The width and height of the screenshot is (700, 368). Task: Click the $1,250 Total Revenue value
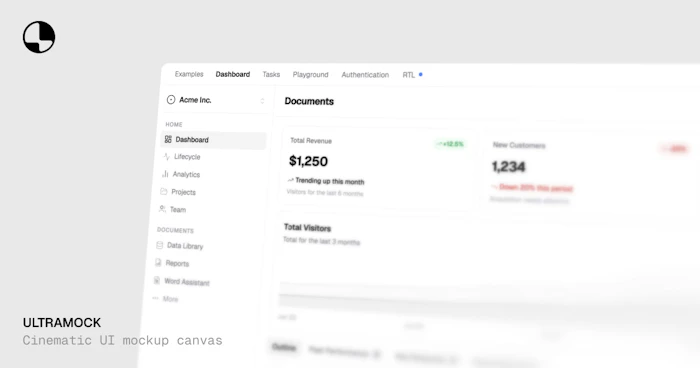tap(308, 161)
